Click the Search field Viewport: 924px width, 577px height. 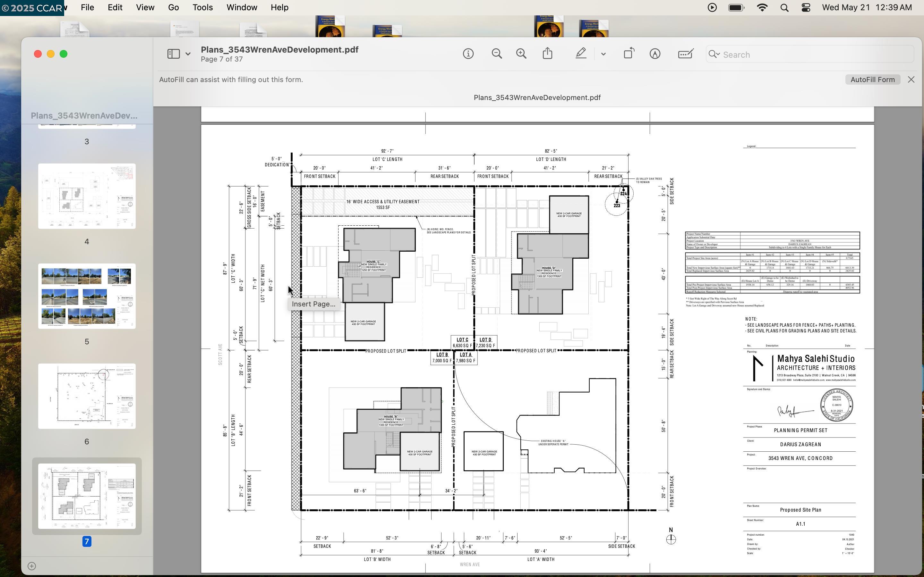pyautogui.click(x=813, y=54)
